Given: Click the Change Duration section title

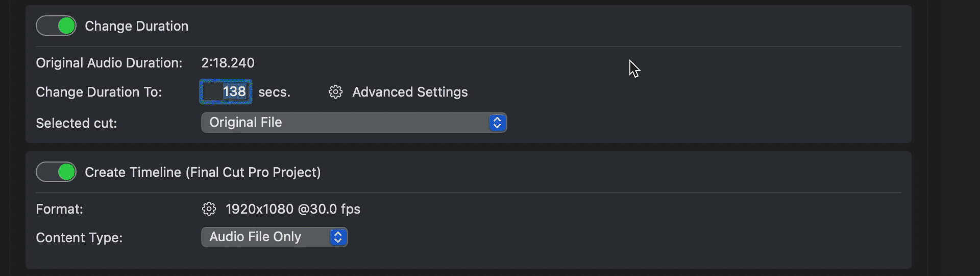Looking at the screenshot, I should pos(136,26).
